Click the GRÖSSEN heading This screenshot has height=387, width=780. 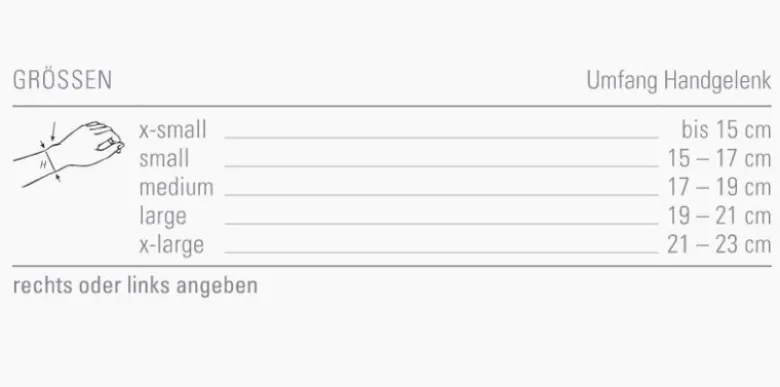coord(62,81)
